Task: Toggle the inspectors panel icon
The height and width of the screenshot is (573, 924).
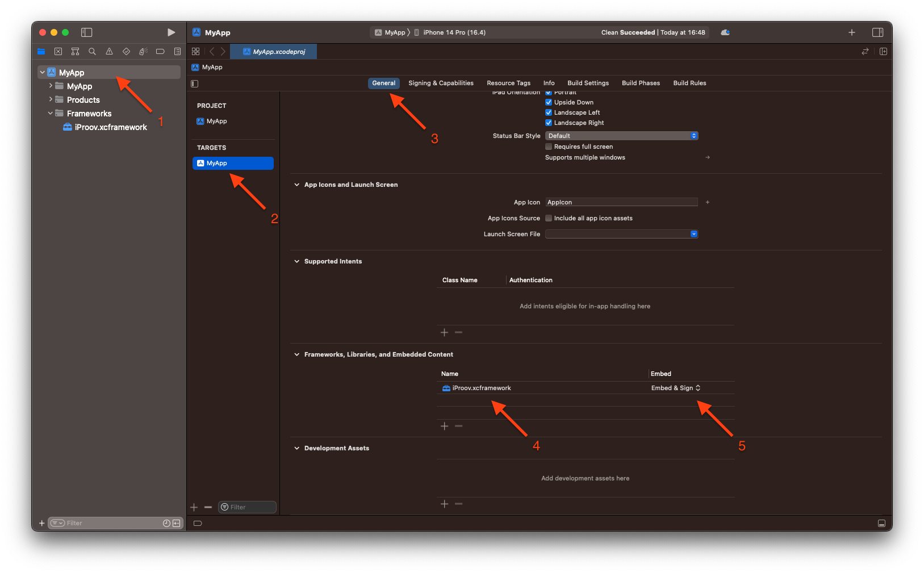Action: pos(877,32)
